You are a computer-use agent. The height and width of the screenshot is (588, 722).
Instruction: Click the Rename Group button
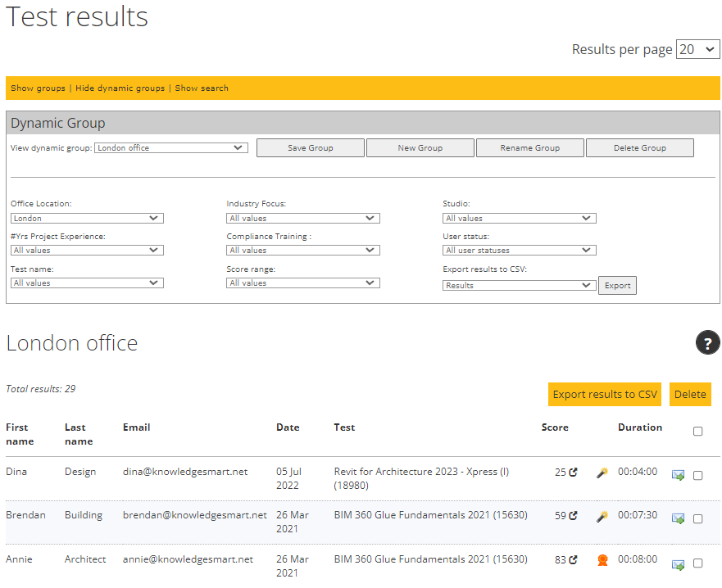(529, 147)
